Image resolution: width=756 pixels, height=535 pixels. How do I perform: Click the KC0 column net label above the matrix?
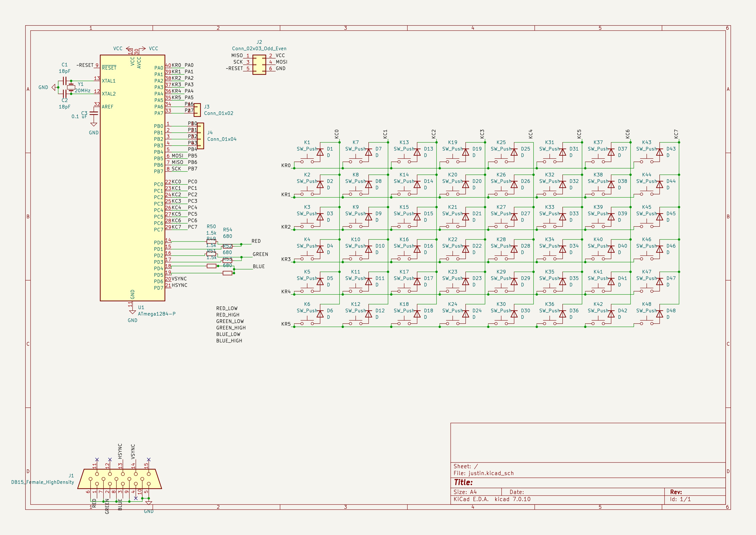337,134
